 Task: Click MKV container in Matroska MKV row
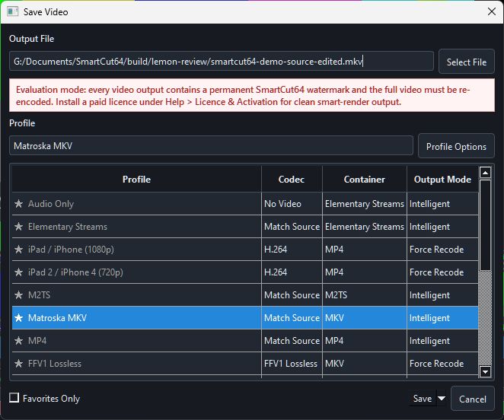[365, 318]
